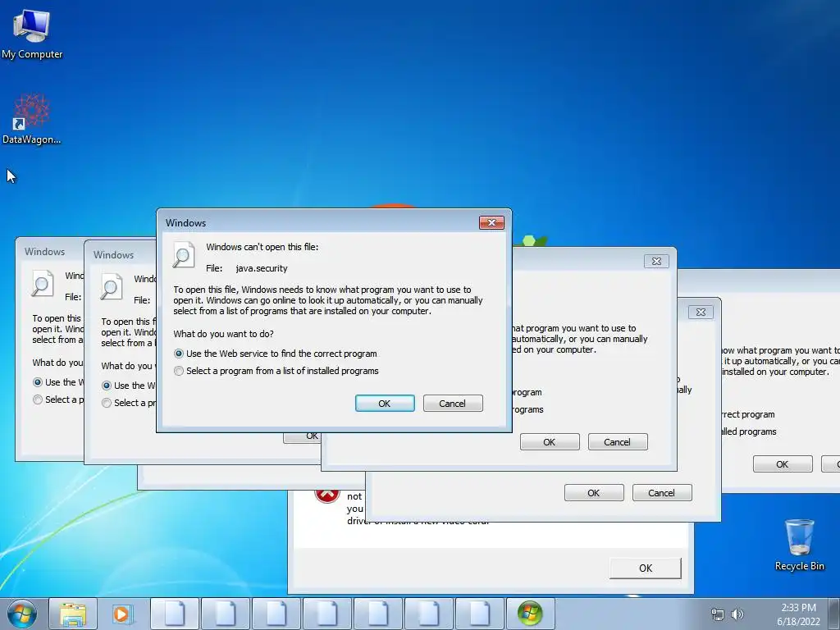Choose Select a program from installed programs radio
The height and width of the screenshot is (630, 840).
pos(178,371)
